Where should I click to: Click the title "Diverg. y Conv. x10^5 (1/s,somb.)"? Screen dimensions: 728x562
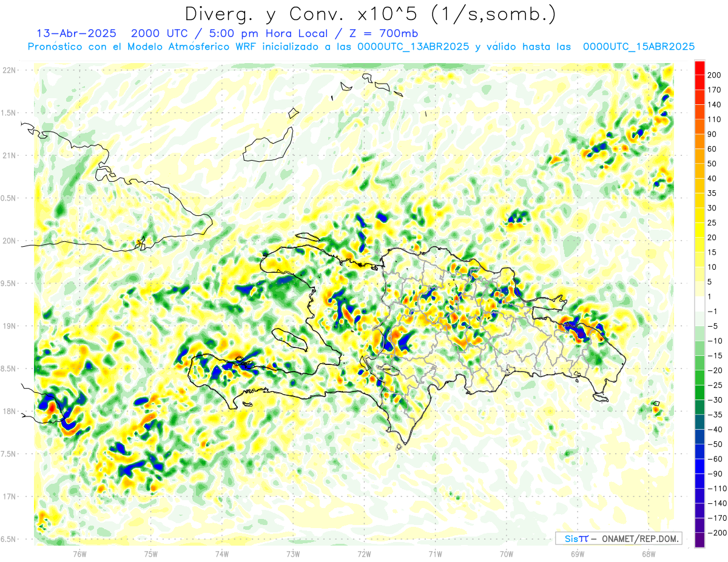369,14
